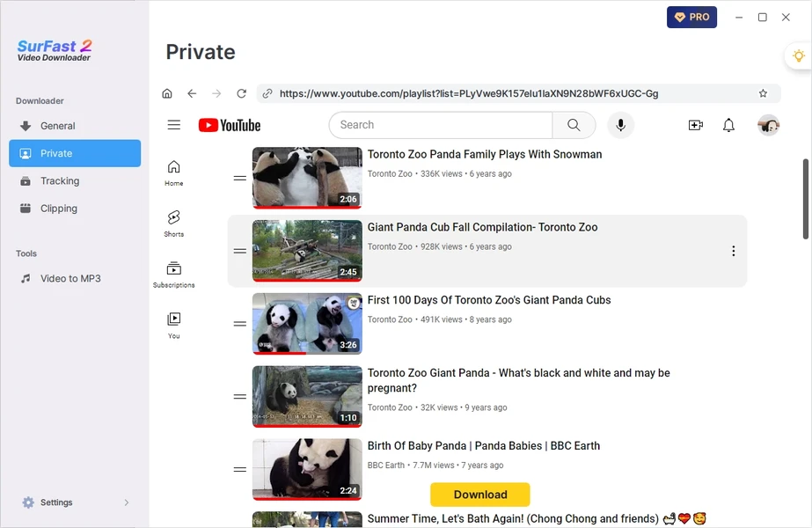The image size is (812, 528).
Task: Grab reorder handle of First 100 Days row
Action: point(240,324)
